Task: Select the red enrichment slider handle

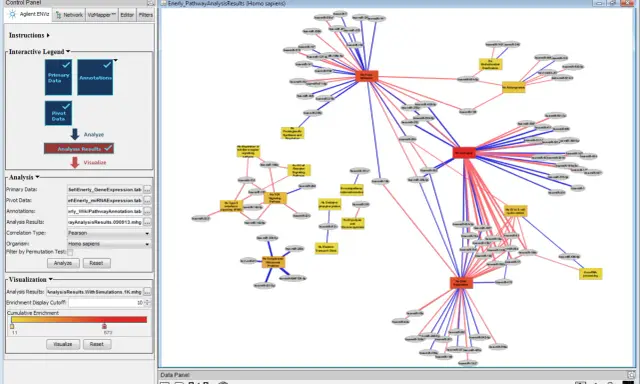Action: click(104, 326)
